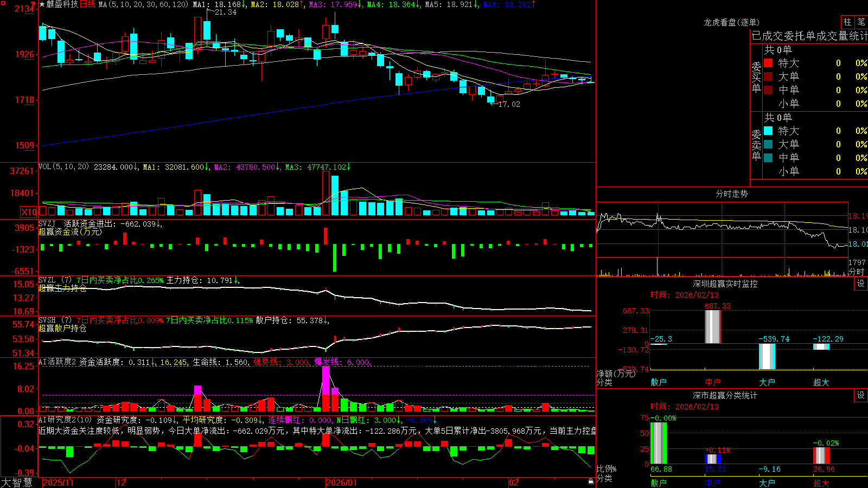868x488 pixels.
Task: Click the 17.02 low price annotation
Action: pyautogui.click(x=509, y=104)
